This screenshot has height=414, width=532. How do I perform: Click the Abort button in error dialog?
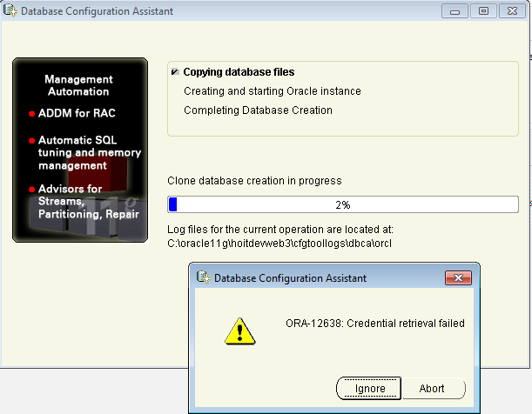(434, 388)
